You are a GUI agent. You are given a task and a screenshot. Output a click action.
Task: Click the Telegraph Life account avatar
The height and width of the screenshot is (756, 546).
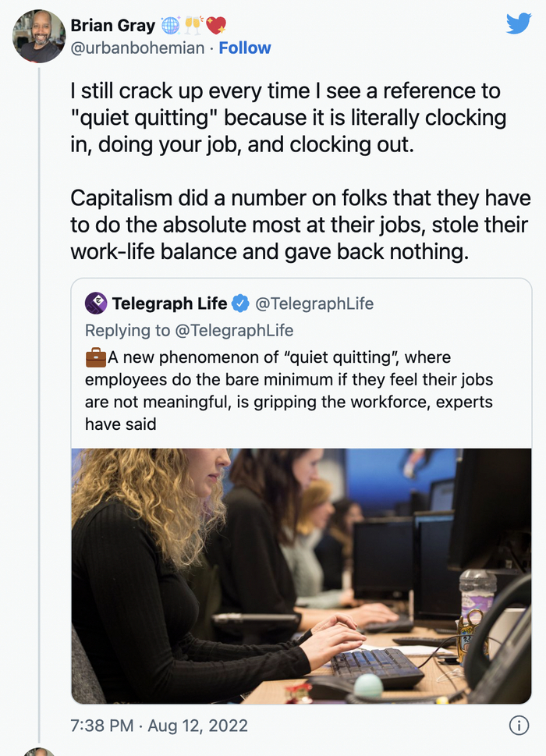(95, 303)
